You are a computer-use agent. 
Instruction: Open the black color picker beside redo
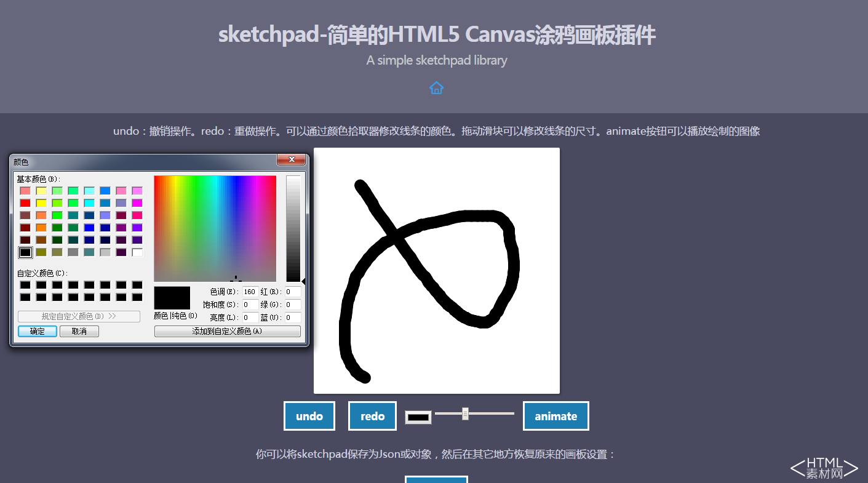(x=418, y=417)
